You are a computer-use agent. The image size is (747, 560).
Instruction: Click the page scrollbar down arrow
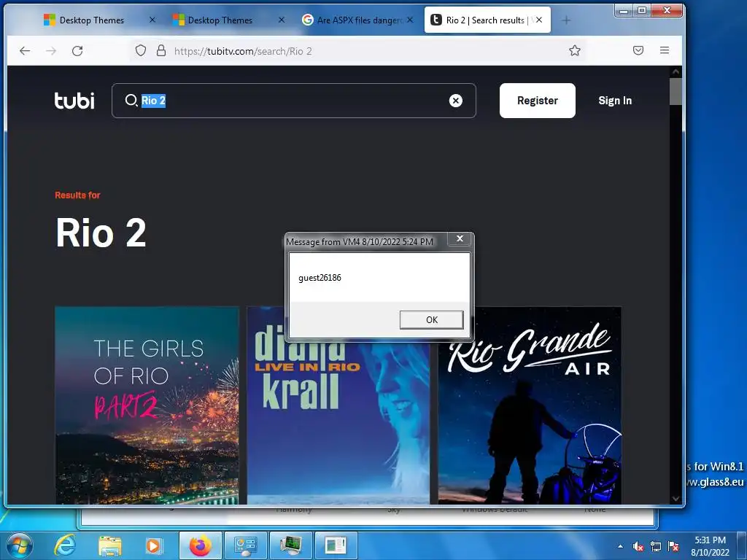pos(676,499)
